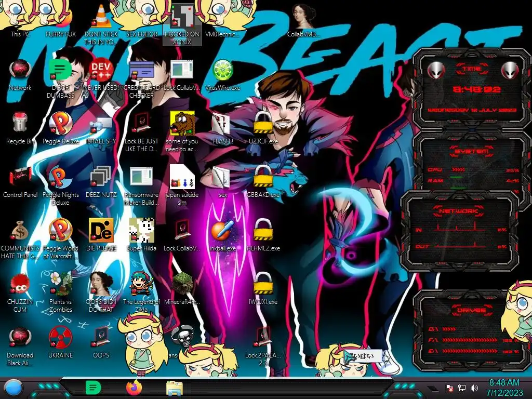This screenshot has width=532, height=399.
Task: Open File Explorer from the taskbar
Action: coord(175,388)
